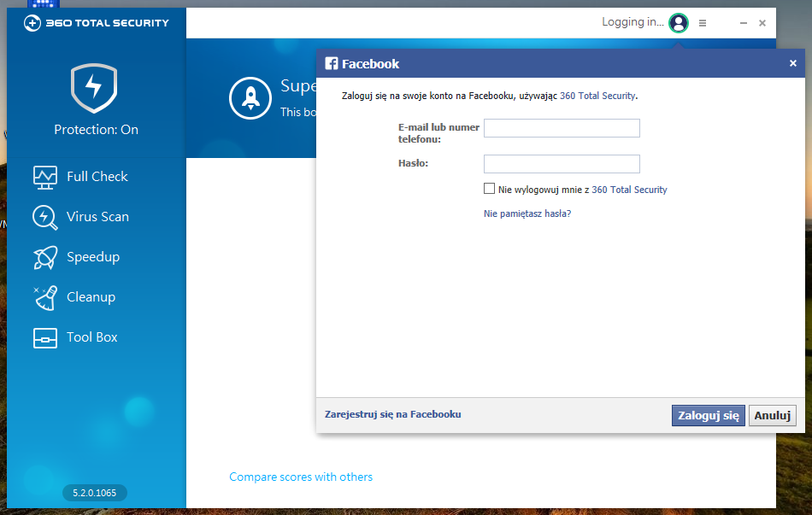Image resolution: width=812 pixels, height=515 pixels.
Task: Open the Speedup rocket icon in sidebar
Action: [x=45, y=257]
